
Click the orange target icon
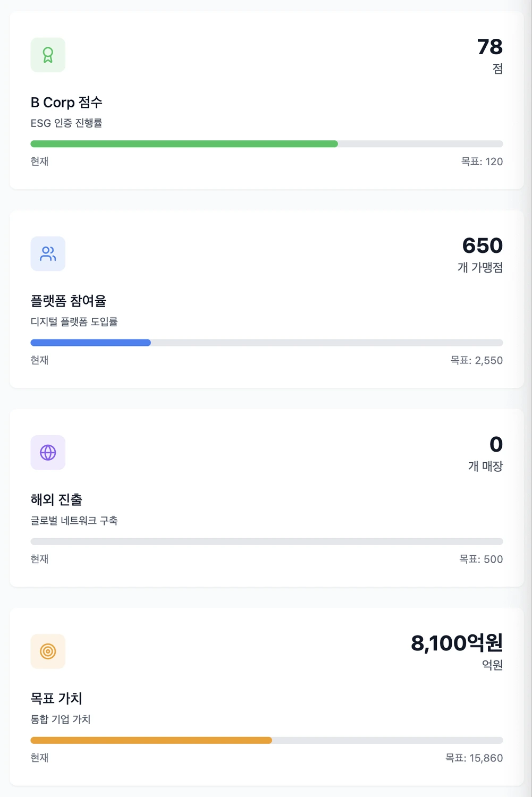(x=48, y=651)
